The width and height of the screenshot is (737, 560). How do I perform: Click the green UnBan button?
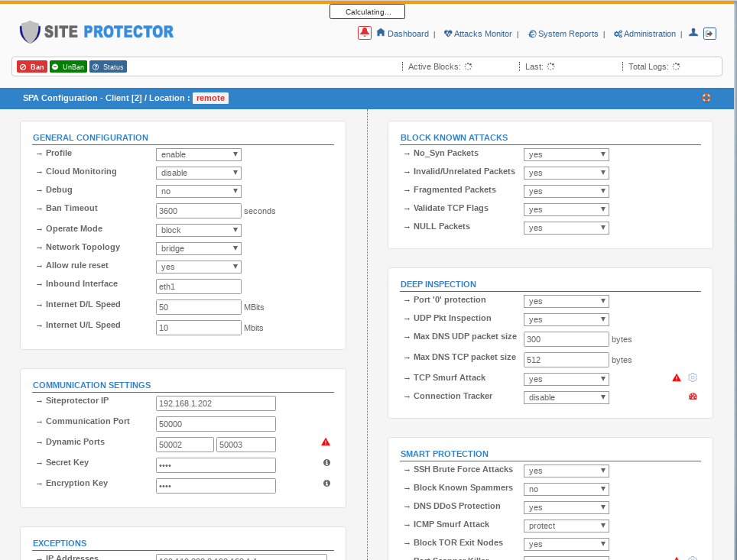point(69,66)
